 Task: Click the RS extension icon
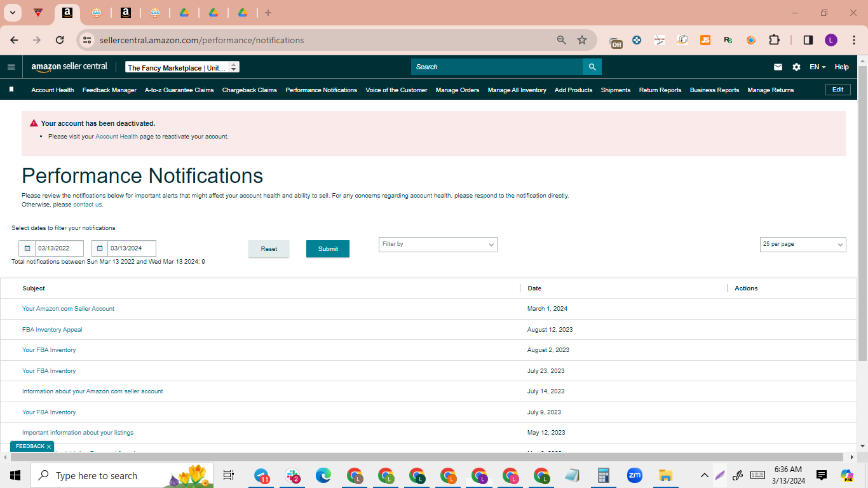(728, 40)
